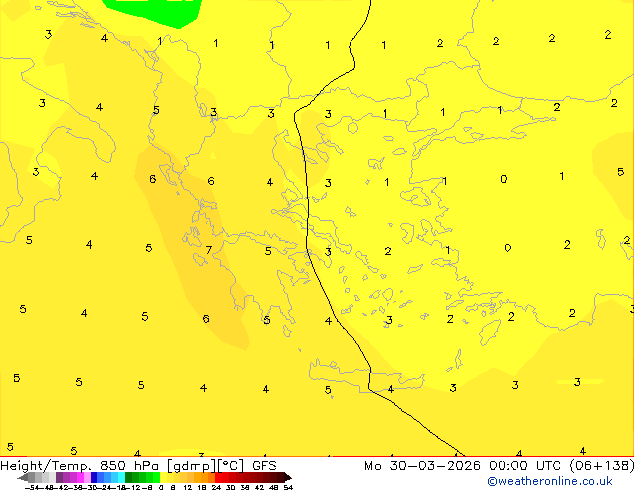Click the "Height/Temp." title text
Screen dimensions: 634x490
click(46, 466)
